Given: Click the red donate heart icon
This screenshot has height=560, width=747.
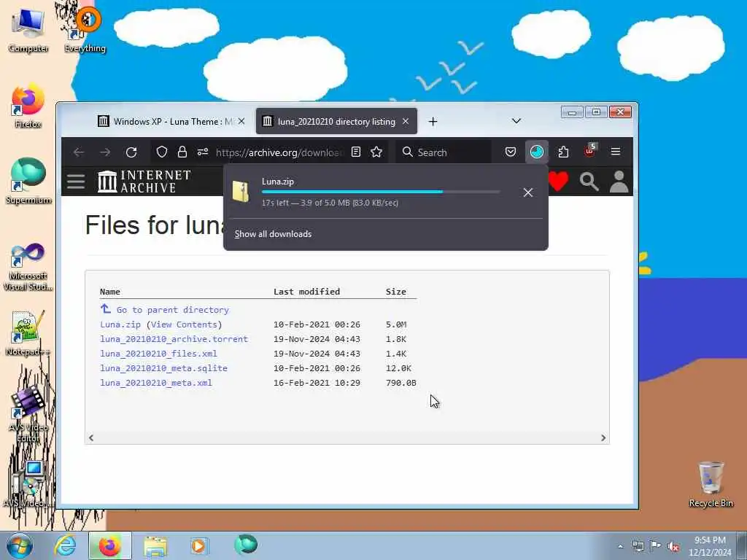Looking at the screenshot, I should coord(558,182).
